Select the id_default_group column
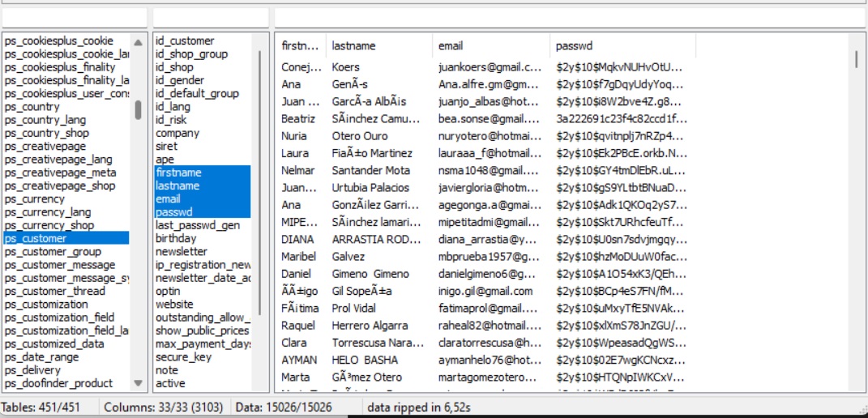 tap(202, 93)
